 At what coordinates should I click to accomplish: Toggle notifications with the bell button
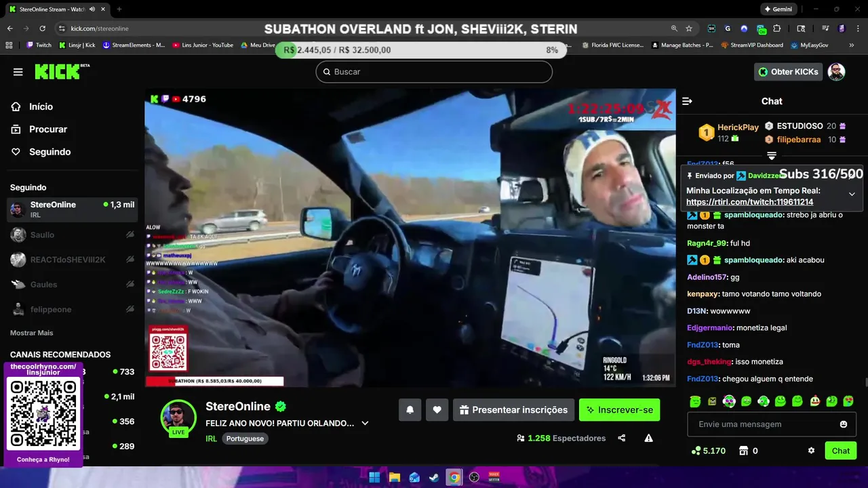pos(410,410)
